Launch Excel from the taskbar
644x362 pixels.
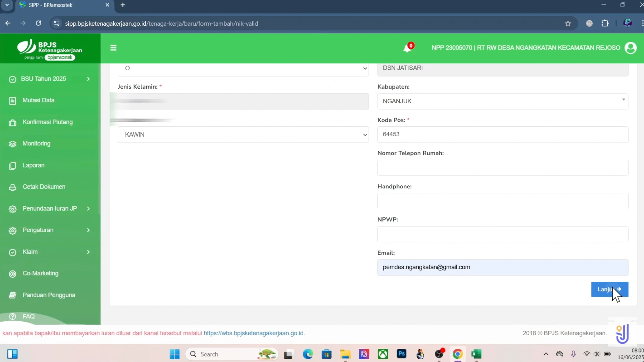pyautogui.click(x=476, y=354)
